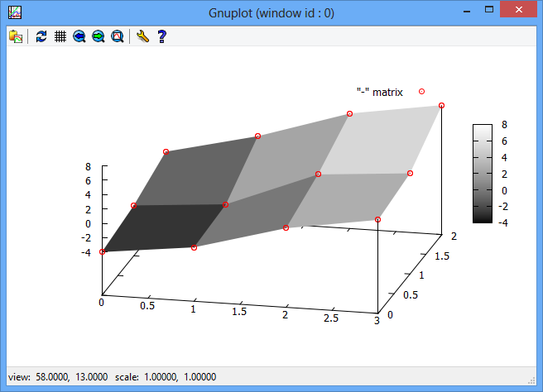
Task: Toggle the grid icon in toolbar
Action: [x=60, y=36]
